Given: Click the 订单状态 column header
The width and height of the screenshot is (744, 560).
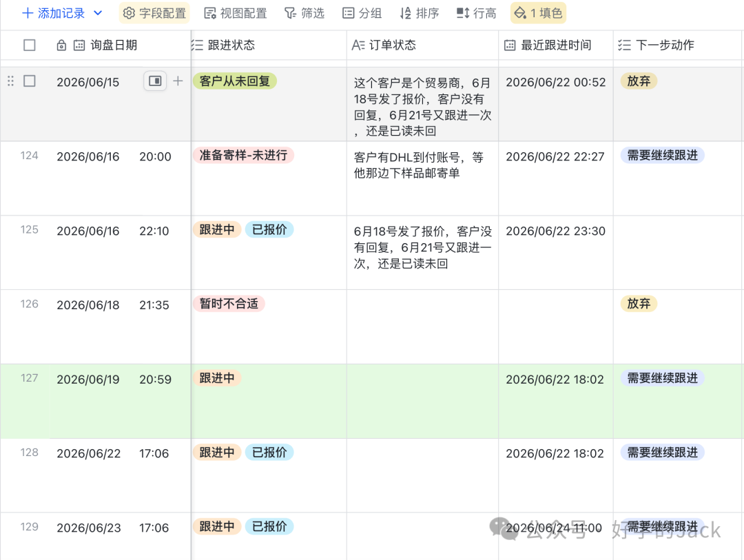Looking at the screenshot, I should 422,45.
